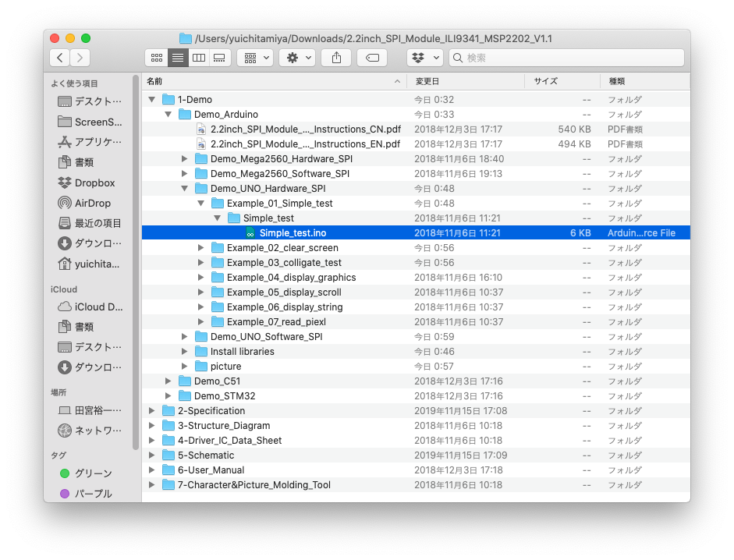Select the Demo_C51 folder icon
The height and width of the screenshot is (560, 734).
[184, 381]
